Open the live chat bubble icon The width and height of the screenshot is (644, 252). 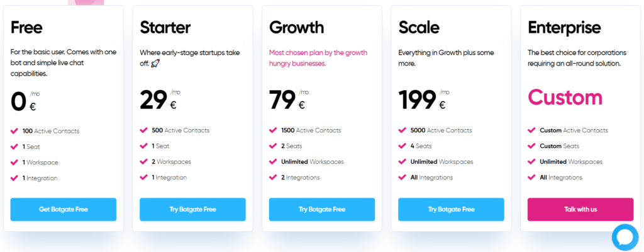click(626, 237)
